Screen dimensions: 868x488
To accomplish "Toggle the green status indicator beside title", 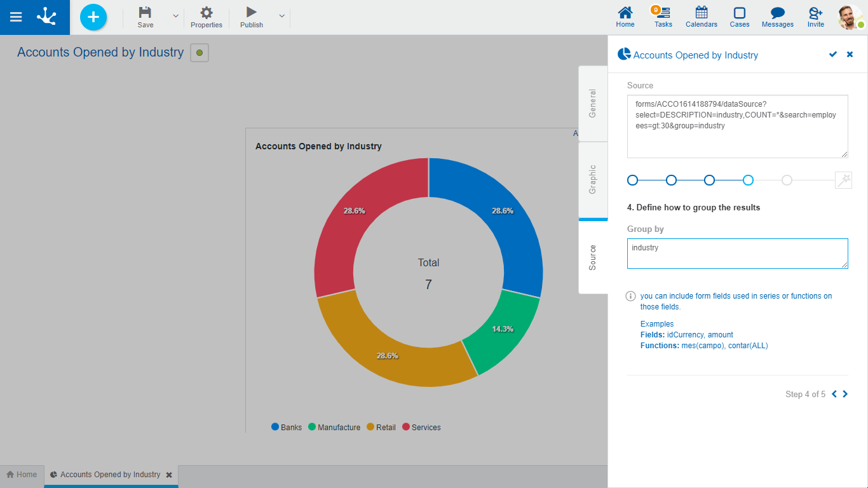I will (200, 53).
